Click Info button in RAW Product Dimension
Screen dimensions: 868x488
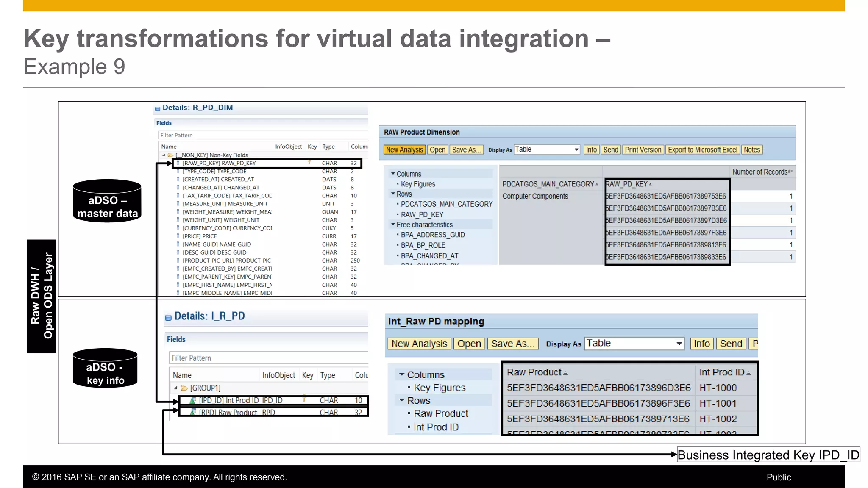click(591, 150)
